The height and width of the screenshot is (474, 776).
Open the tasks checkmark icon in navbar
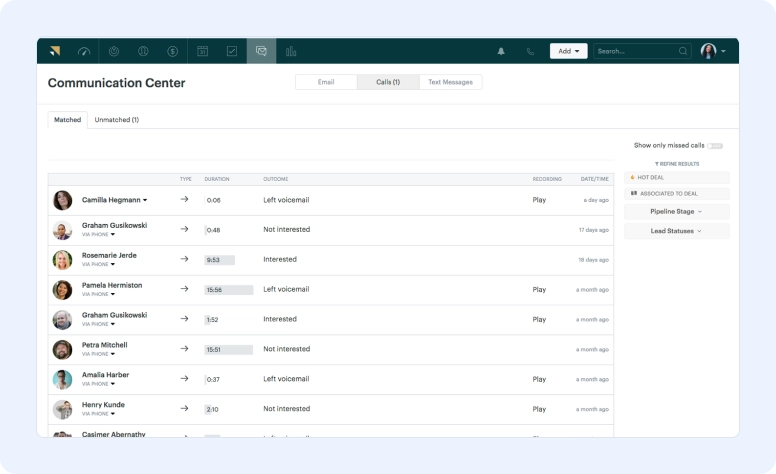click(x=232, y=51)
